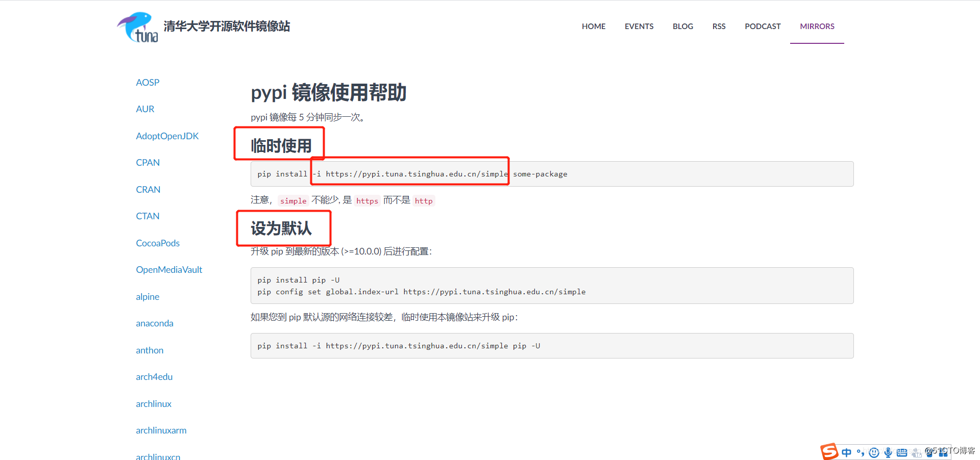
Task: Open the CocoaPods sidebar link
Action: (158, 243)
